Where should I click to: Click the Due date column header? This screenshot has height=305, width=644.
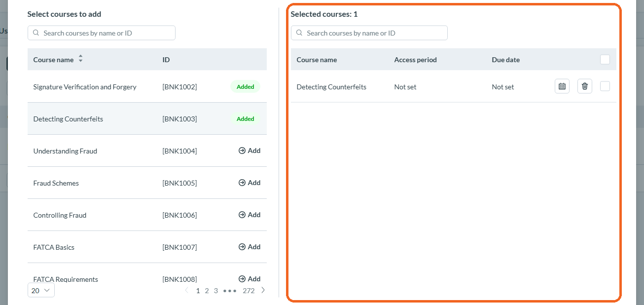click(505, 60)
